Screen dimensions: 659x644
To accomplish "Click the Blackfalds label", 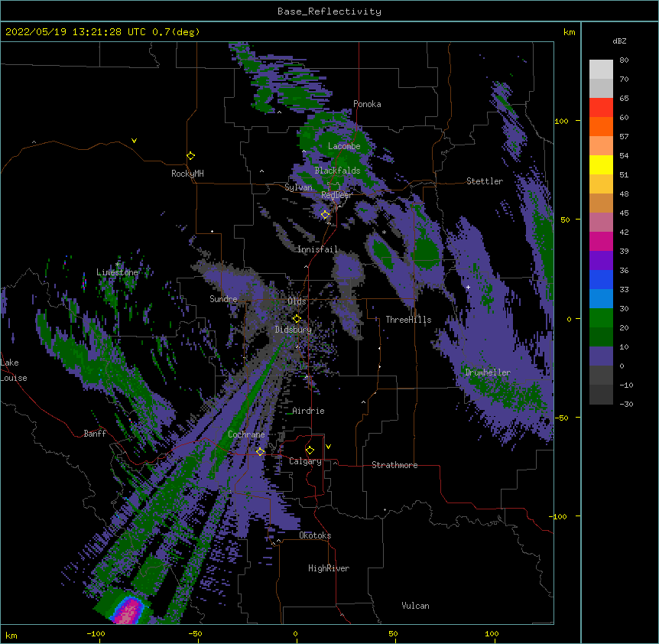I will click(337, 171).
